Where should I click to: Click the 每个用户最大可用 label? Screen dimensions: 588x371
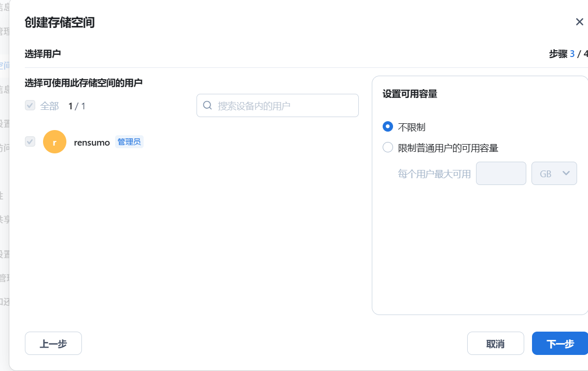point(434,174)
